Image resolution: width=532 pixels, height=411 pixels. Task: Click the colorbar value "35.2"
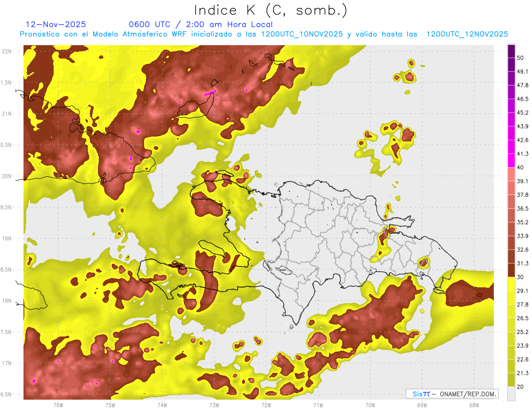point(522,222)
